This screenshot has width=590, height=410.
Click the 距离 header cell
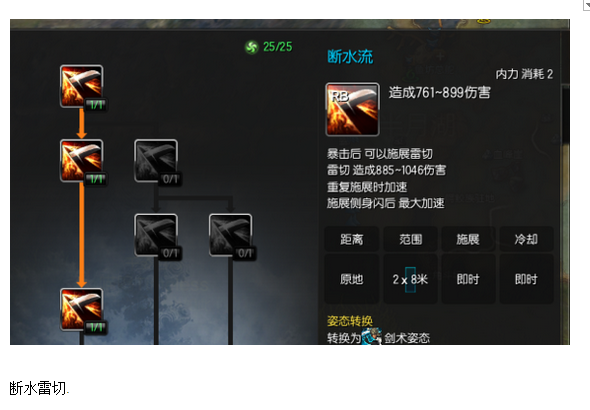coord(352,239)
